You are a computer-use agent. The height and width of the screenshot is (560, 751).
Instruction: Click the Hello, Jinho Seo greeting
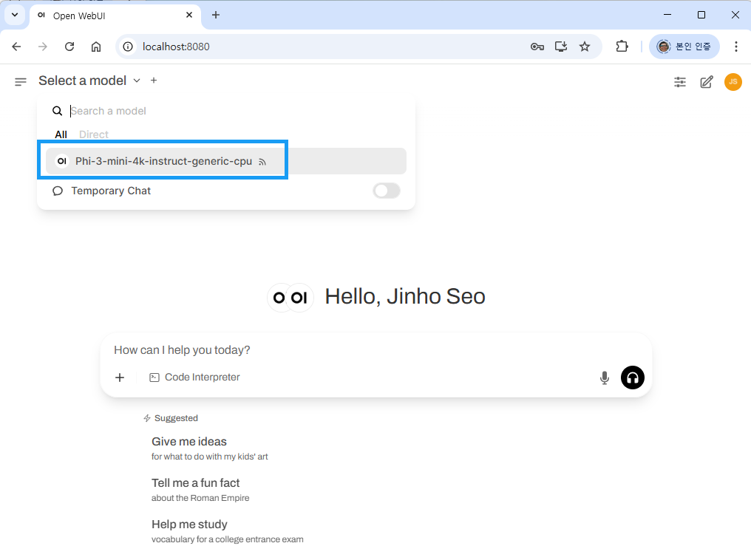[x=405, y=296]
